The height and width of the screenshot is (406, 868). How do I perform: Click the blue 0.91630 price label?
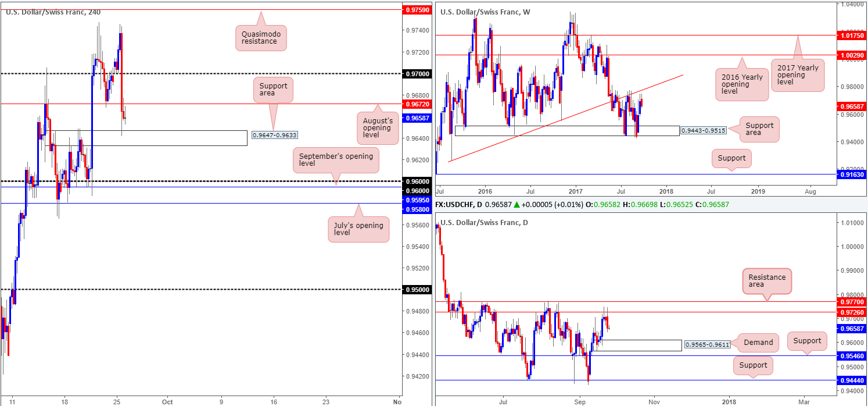(x=851, y=174)
